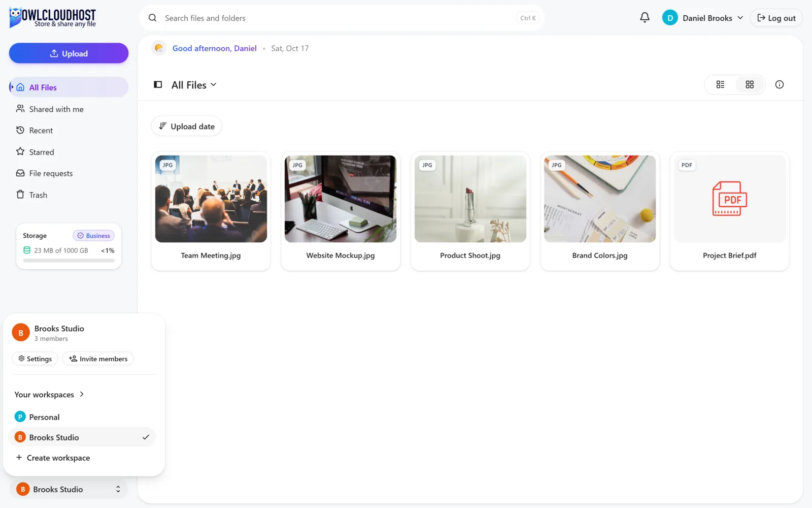Open workspace Settings
Viewport: 812px width, 508px height.
[x=35, y=359]
